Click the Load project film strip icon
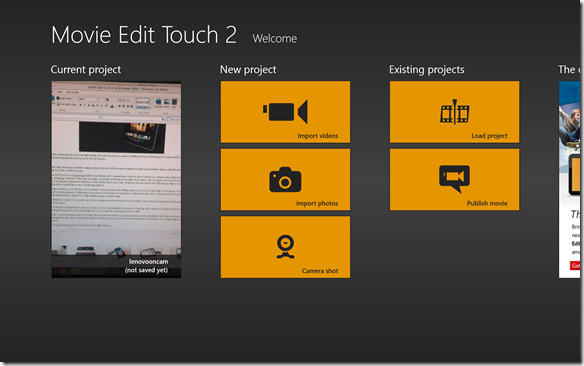The image size is (584, 366). pos(454,112)
